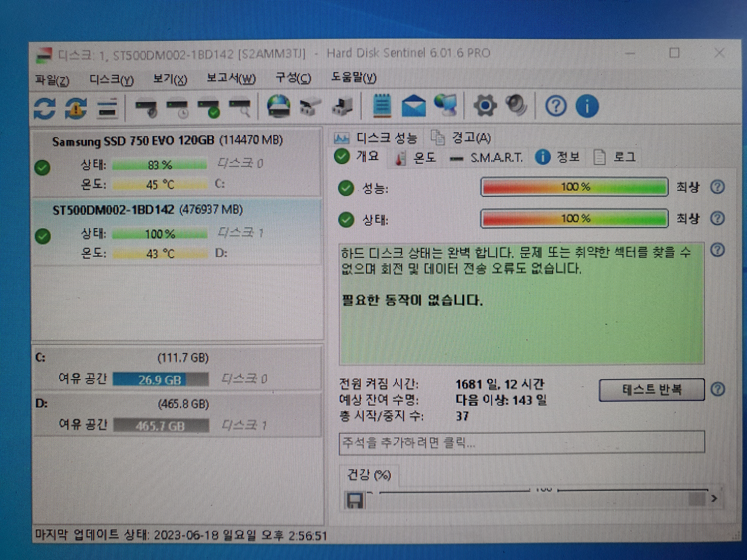Image resolution: width=747 pixels, height=560 pixels.
Task: Click the green check icon of Samsung SSD
Action: click(x=43, y=167)
